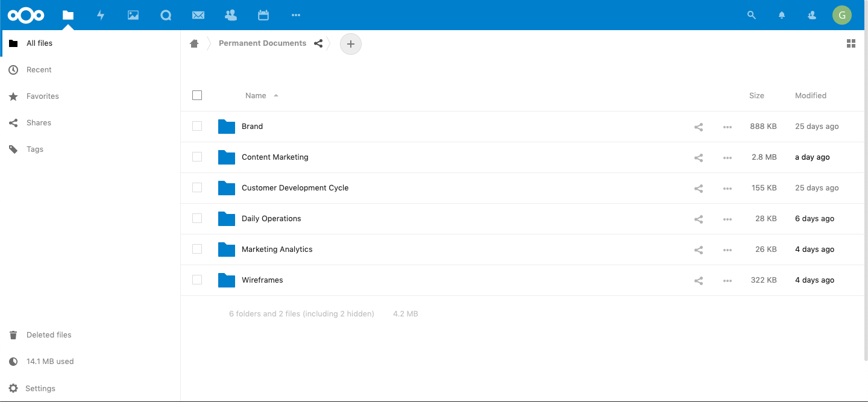The width and height of the screenshot is (868, 402).
Task: Check the Daily Operations checkbox
Action: coord(197,218)
